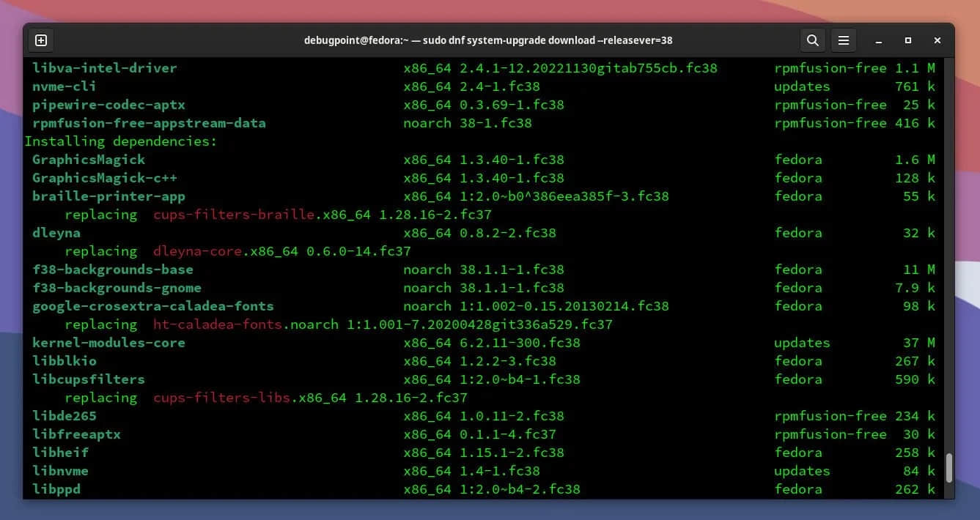Screen dimensions: 980x520
Task: Click rpmfusion-free repo on libde265 row
Action: [x=830, y=416]
